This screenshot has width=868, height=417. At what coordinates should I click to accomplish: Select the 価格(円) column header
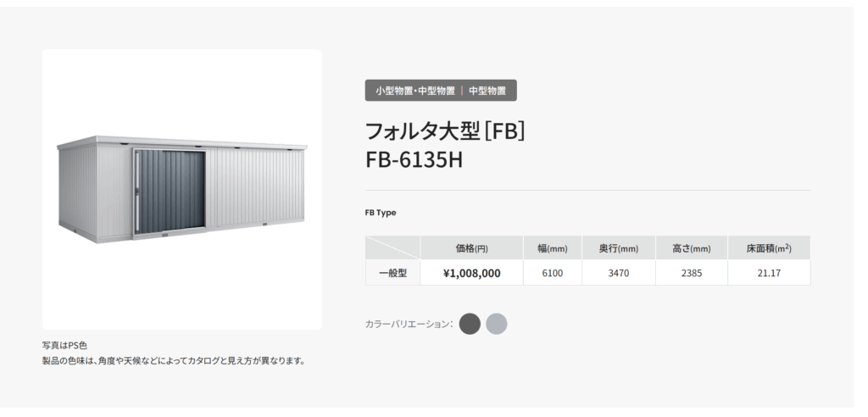click(x=471, y=248)
